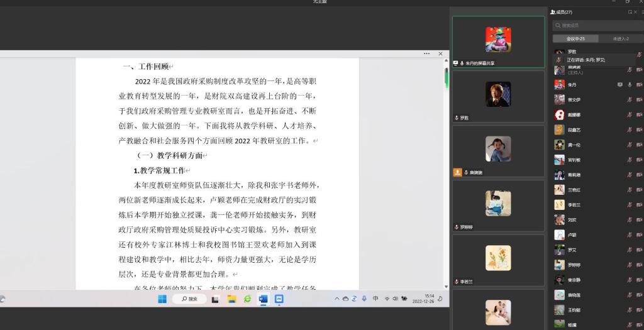644x330 pixels.
Task: Open the three-dot menu above shared document
Action: (x=427, y=54)
